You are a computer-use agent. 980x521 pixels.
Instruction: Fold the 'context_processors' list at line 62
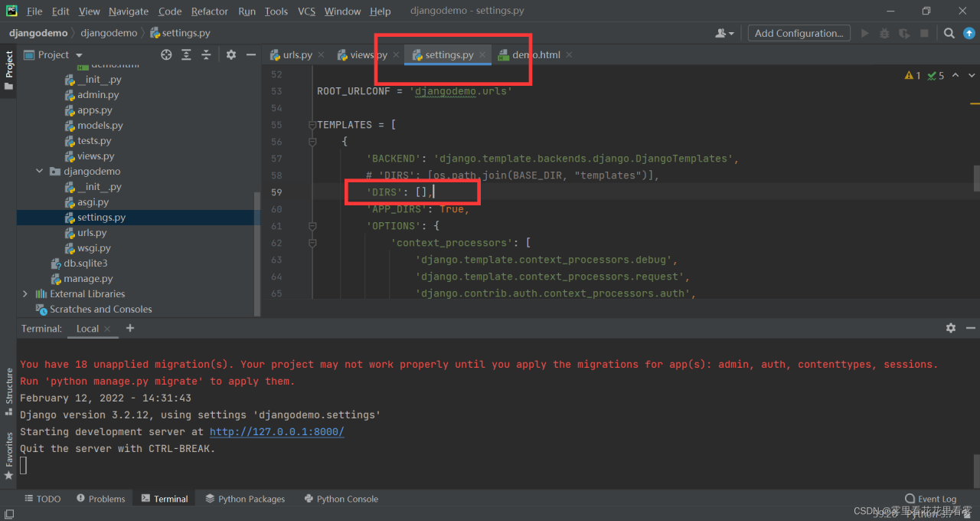pyautogui.click(x=312, y=243)
